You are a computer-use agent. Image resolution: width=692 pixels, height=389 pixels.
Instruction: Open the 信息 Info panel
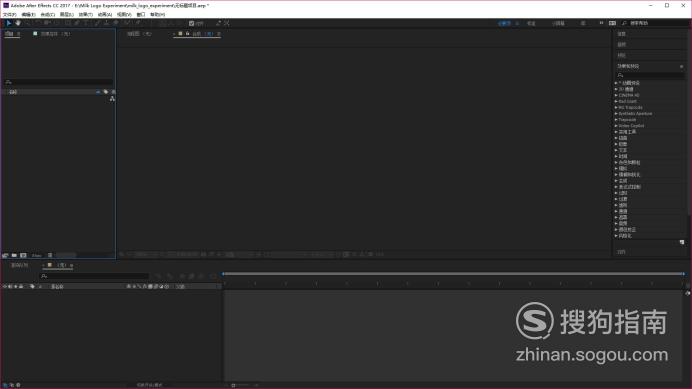622,34
